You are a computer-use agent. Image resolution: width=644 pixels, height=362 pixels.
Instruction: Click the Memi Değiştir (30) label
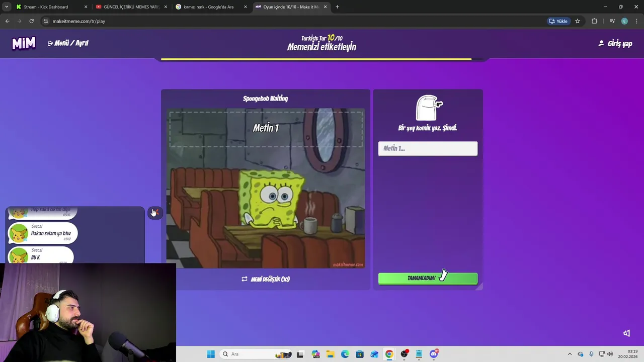(270, 279)
